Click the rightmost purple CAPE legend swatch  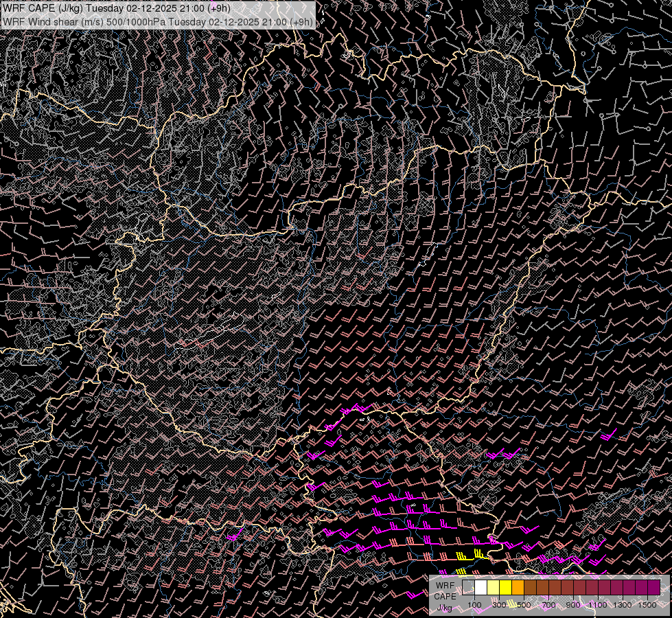click(654, 587)
